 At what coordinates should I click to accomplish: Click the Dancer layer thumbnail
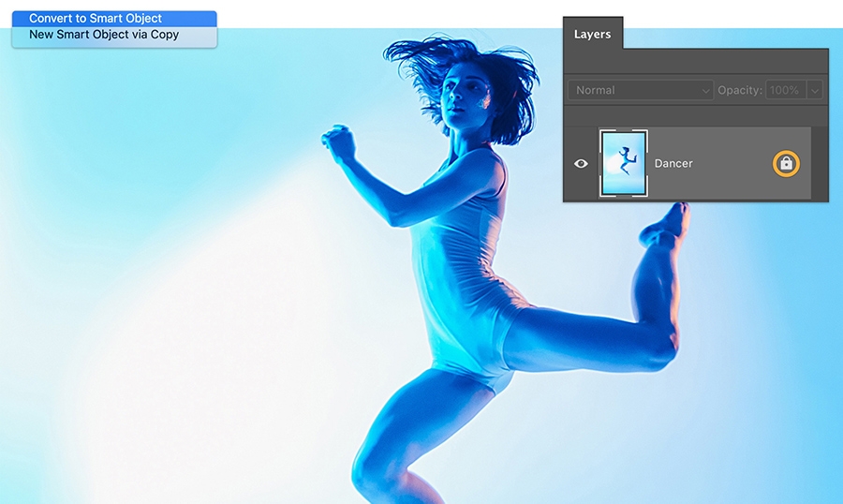(624, 164)
